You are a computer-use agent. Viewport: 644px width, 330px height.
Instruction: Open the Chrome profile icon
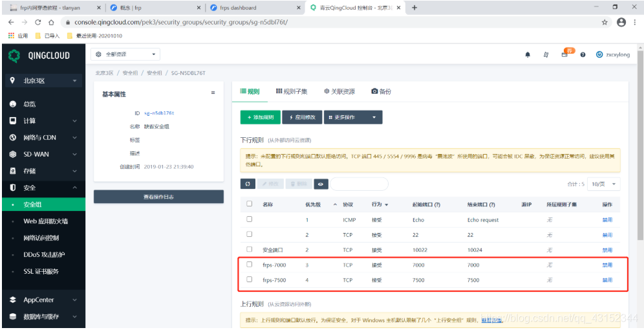tap(621, 22)
